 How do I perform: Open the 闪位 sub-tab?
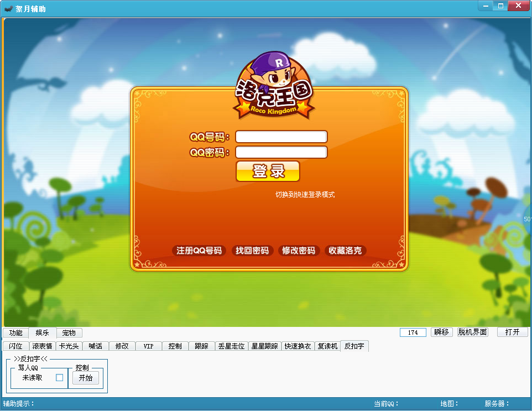tap(15, 346)
